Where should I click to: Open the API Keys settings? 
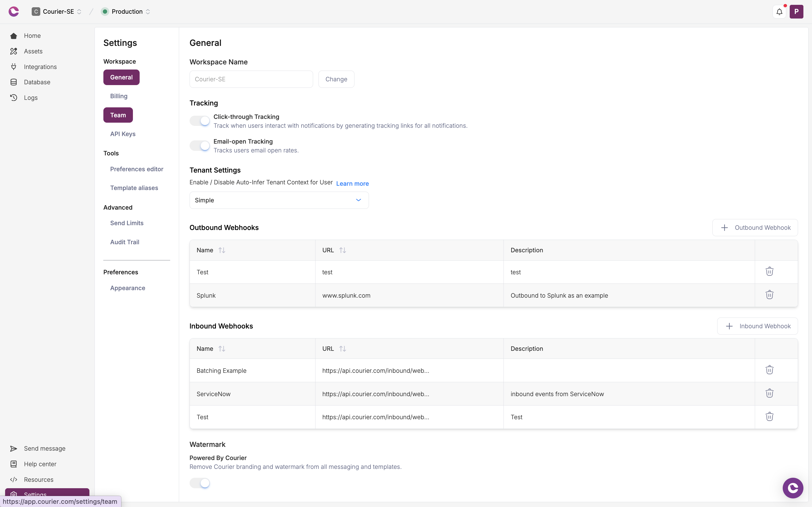point(122,133)
